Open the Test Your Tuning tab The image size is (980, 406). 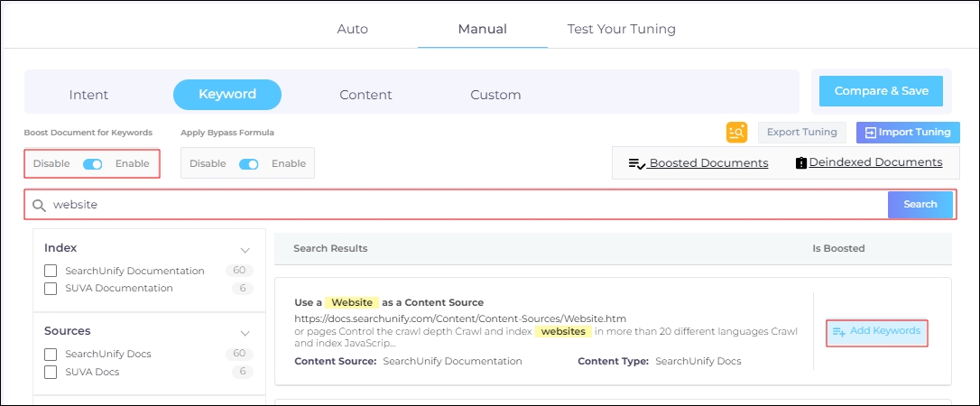click(621, 29)
